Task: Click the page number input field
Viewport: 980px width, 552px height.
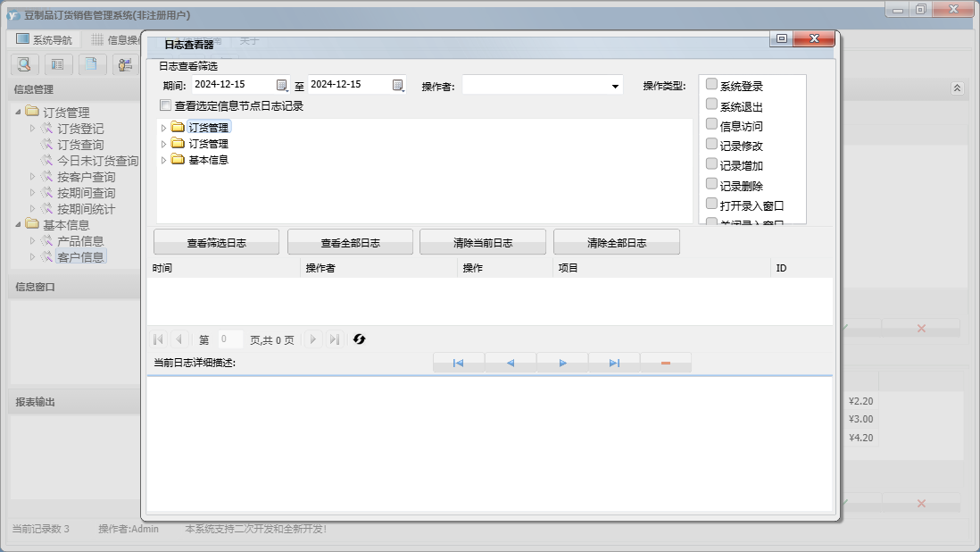Action: tap(229, 339)
